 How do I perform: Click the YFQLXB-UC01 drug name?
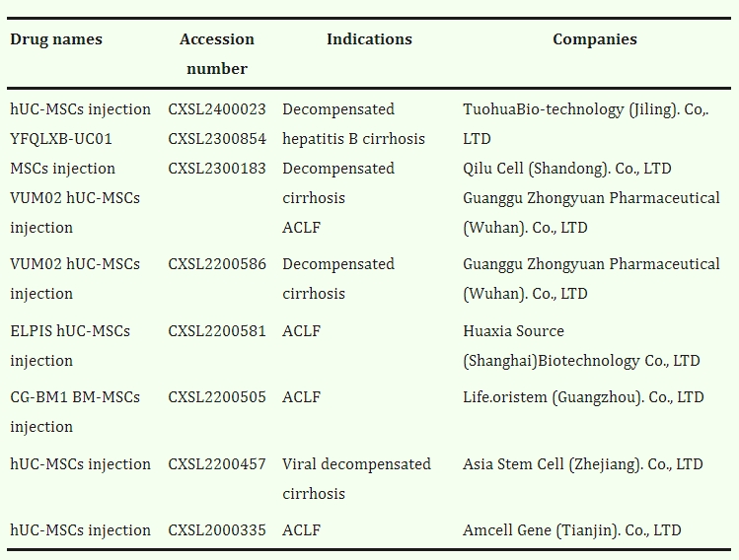[x=61, y=139]
